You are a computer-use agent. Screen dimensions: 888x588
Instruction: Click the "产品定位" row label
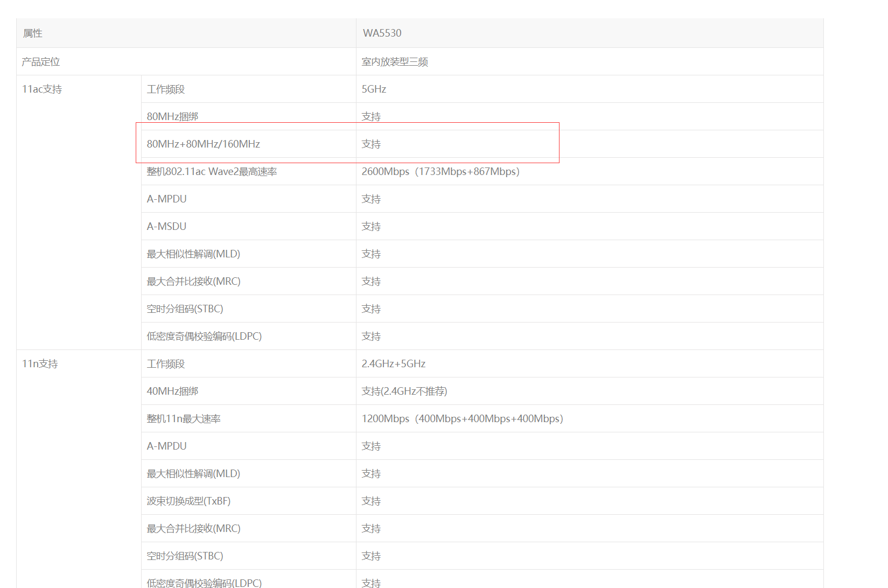(x=41, y=62)
